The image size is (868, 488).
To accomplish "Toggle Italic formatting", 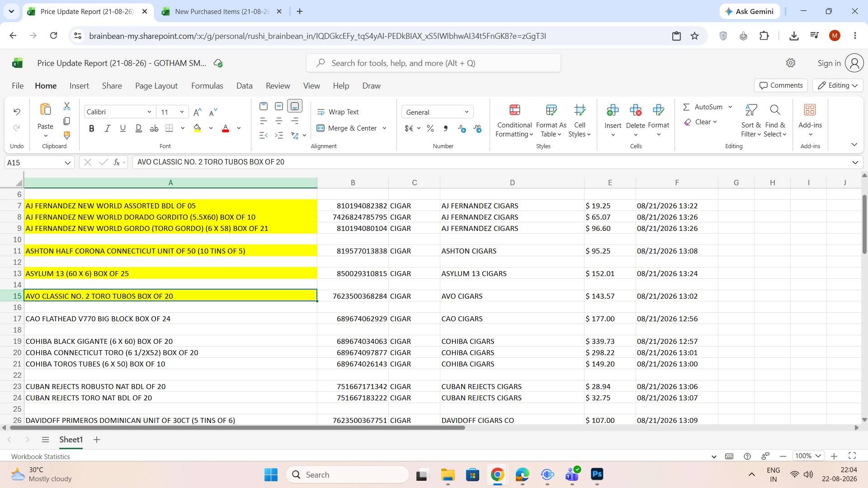I will [107, 129].
